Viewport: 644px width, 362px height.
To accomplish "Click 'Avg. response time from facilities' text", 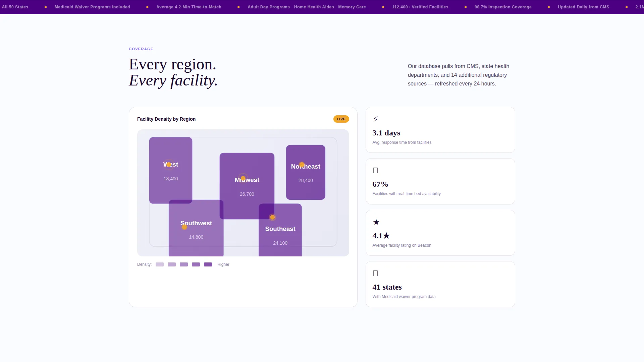I will pos(402,142).
